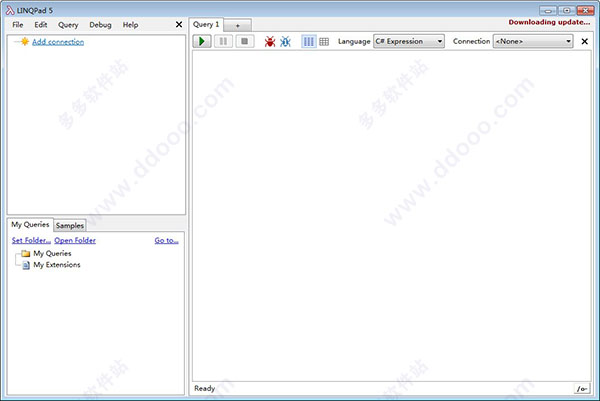The width and height of the screenshot is (600, 401).
Task: Click inside the query editor area
Action: click(x=391, y=216)
